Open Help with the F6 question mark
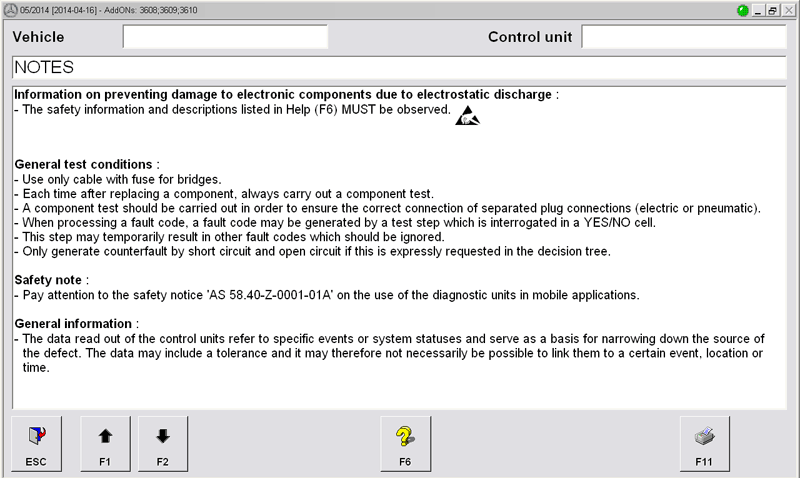Screen dimensions: 800x478 tap(405, 443)
